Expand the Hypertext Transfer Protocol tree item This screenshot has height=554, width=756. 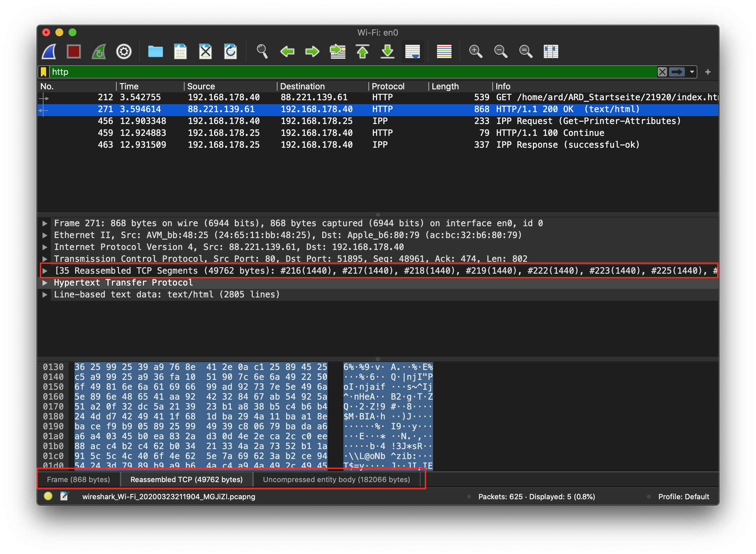44,282
